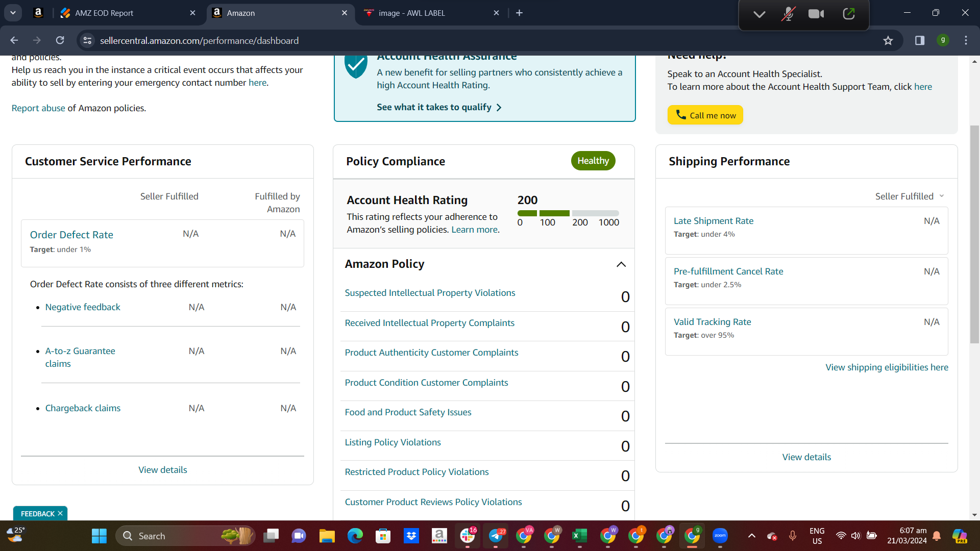
Task: View details for Customer Service Performance
Action: (163, 470)
